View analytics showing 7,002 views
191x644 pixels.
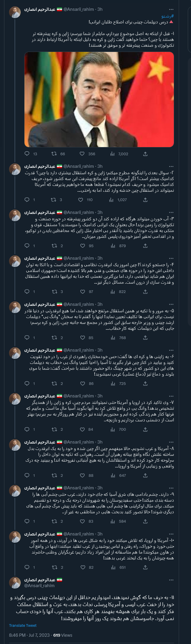(112, 154)
